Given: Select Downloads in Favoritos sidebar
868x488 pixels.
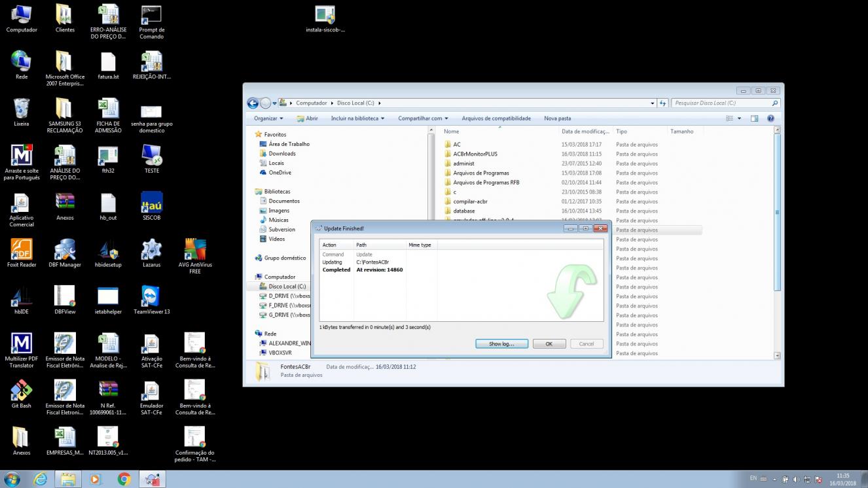Looking at the screenshot, I should 282,154.
